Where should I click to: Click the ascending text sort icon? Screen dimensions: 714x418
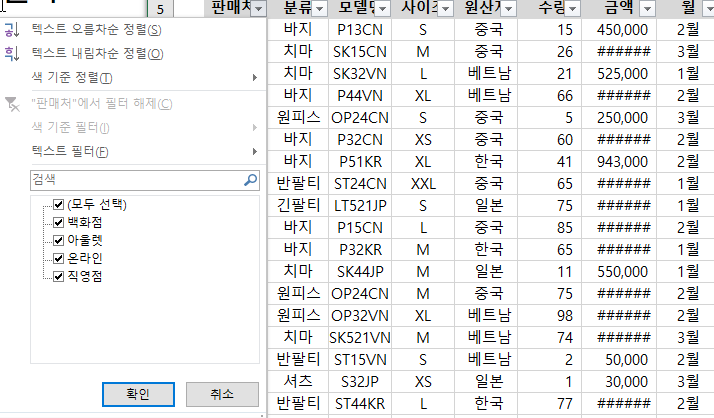click(11, 30)
